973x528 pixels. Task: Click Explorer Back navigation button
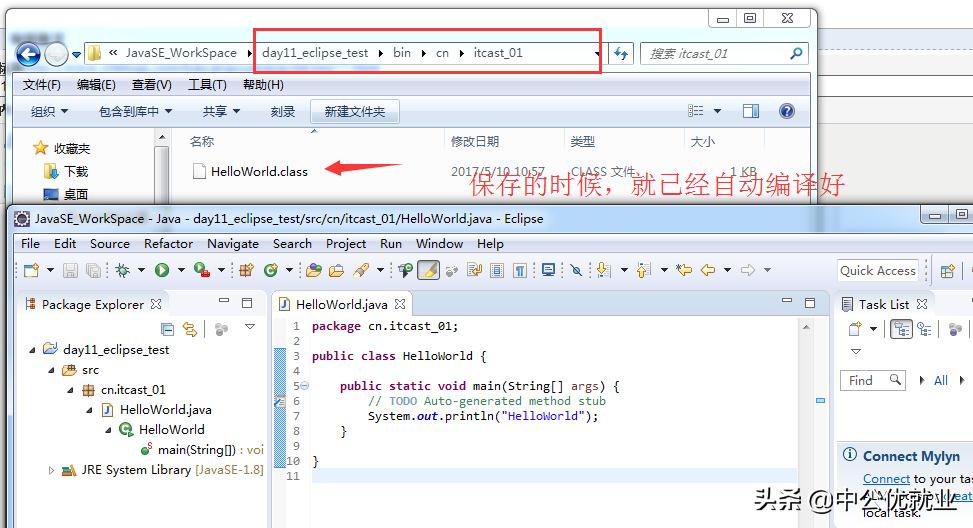[x=28, y=54]
